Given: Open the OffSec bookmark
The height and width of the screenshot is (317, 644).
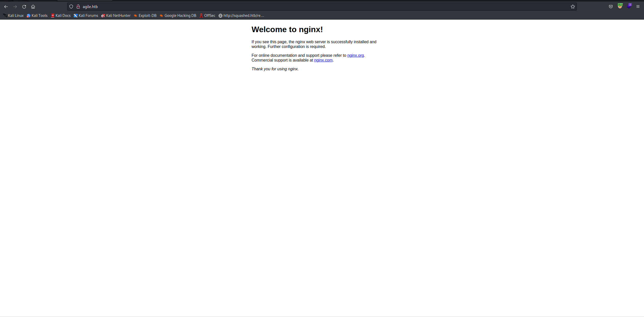Looking at the screenshot, I should (x=209, y=16).
